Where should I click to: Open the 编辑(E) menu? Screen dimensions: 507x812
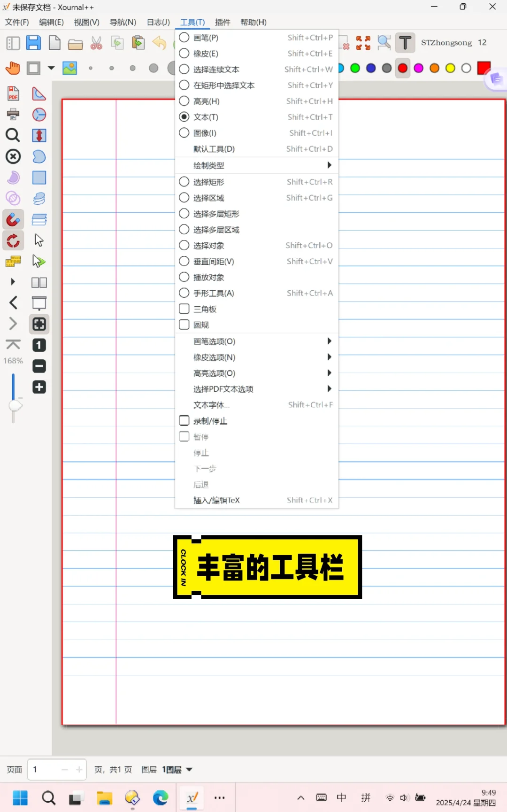(x=51, y=22)
